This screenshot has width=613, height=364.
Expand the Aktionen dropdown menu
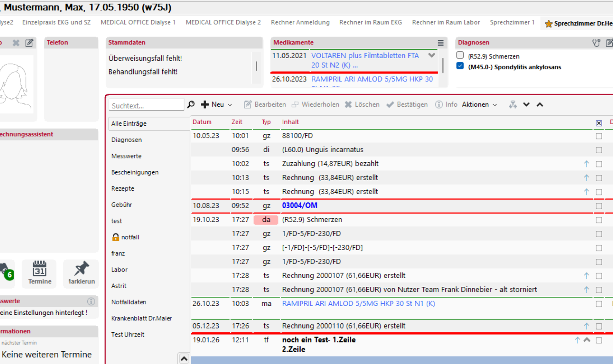(x=479, y=105)
